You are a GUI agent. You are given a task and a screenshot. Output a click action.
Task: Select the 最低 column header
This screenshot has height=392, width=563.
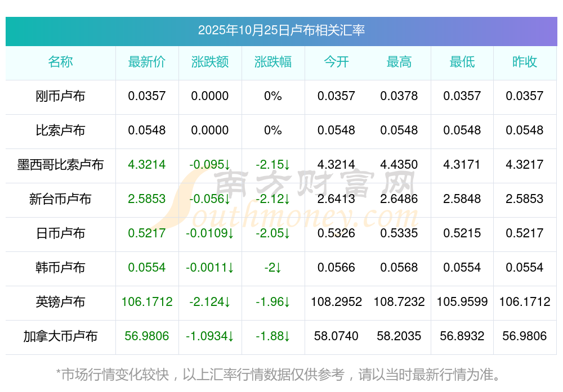point(462,62)
